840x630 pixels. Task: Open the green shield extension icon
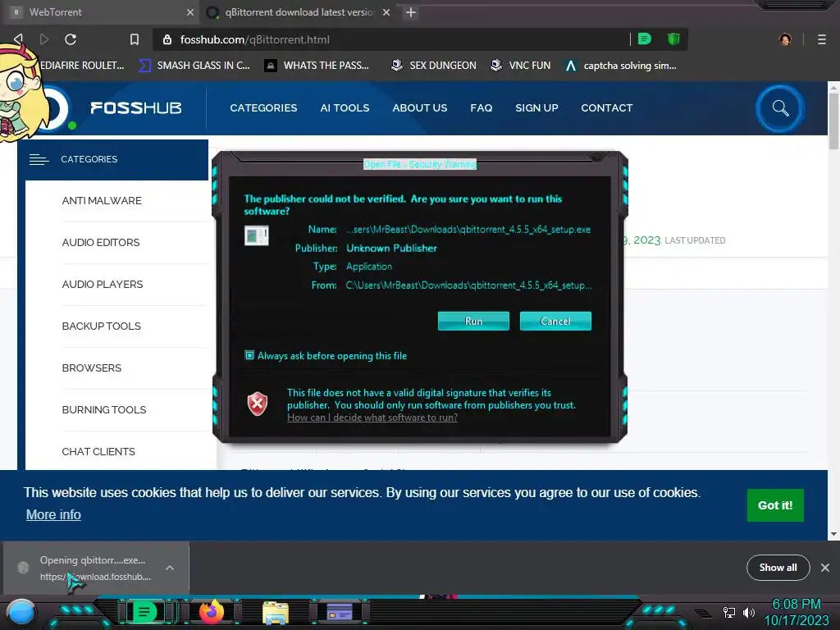[673, 39]
